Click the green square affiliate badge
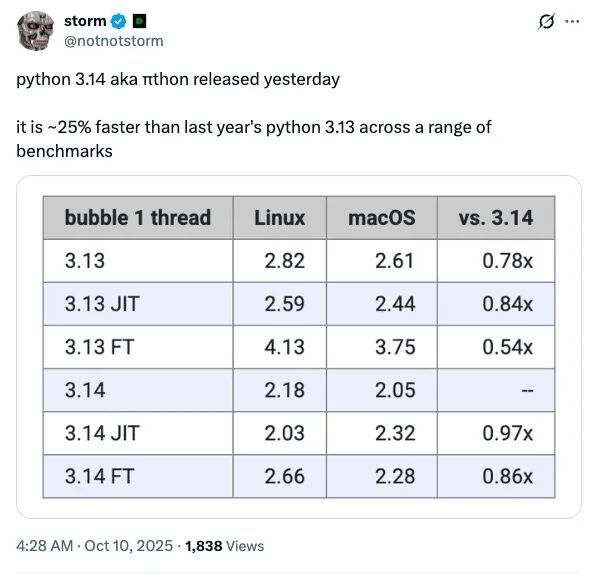589x574 pixels. [139, 21]
